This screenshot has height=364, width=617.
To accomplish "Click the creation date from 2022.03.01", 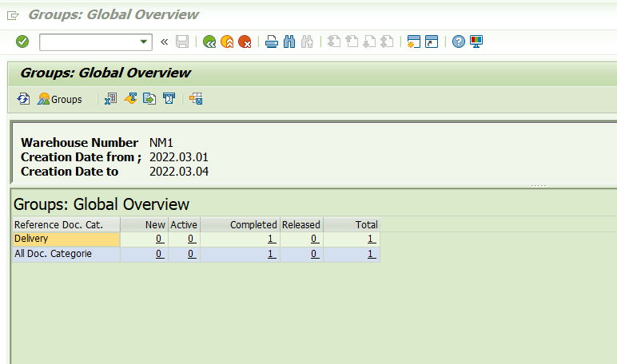I will (x=179, y=157).
